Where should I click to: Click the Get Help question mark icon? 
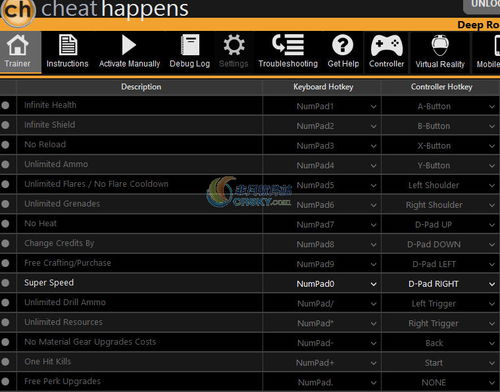coord(343,45)
